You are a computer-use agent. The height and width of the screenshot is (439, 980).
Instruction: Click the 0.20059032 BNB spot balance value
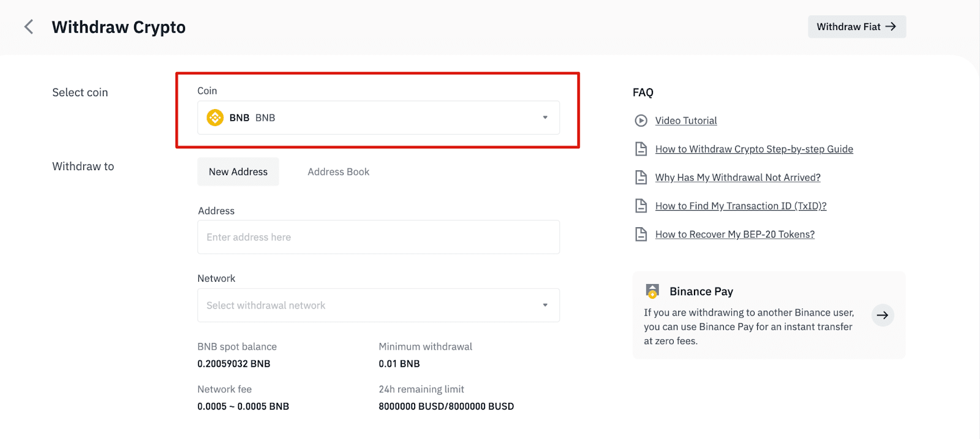pos(234,364)
